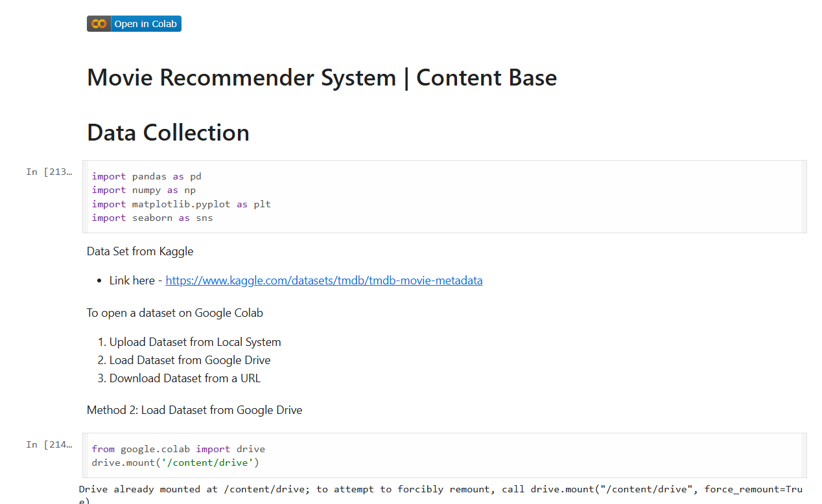Image resolution: width=822 pixels, height=504 pixels.
Task: Click the import seaborn as sns line
Action: tap(152, 218)
